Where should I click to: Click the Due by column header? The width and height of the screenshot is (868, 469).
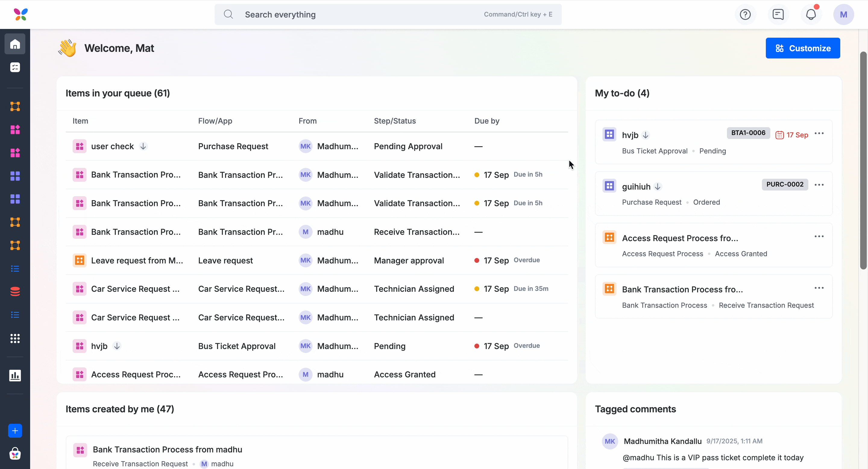click(x=486, y=121)
